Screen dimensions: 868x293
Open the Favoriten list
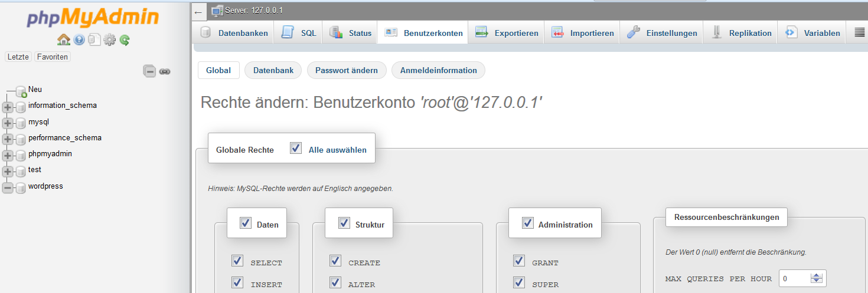point(52,57)
